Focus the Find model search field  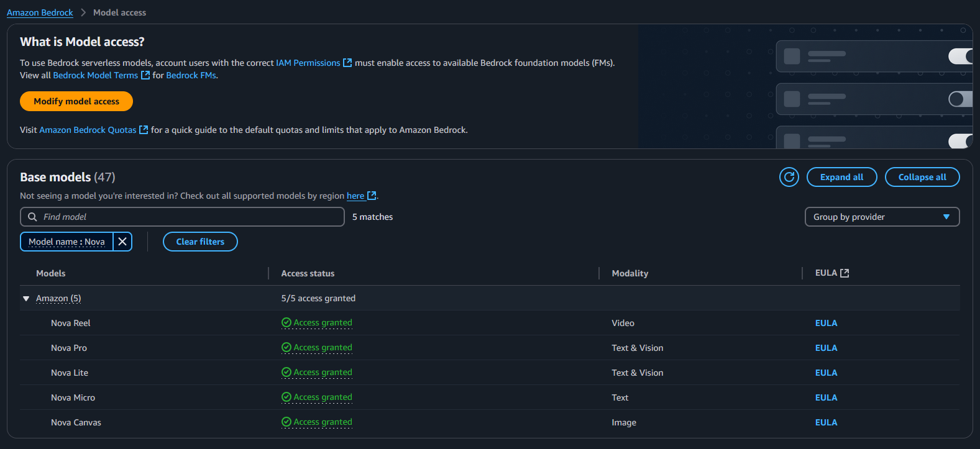182,217
